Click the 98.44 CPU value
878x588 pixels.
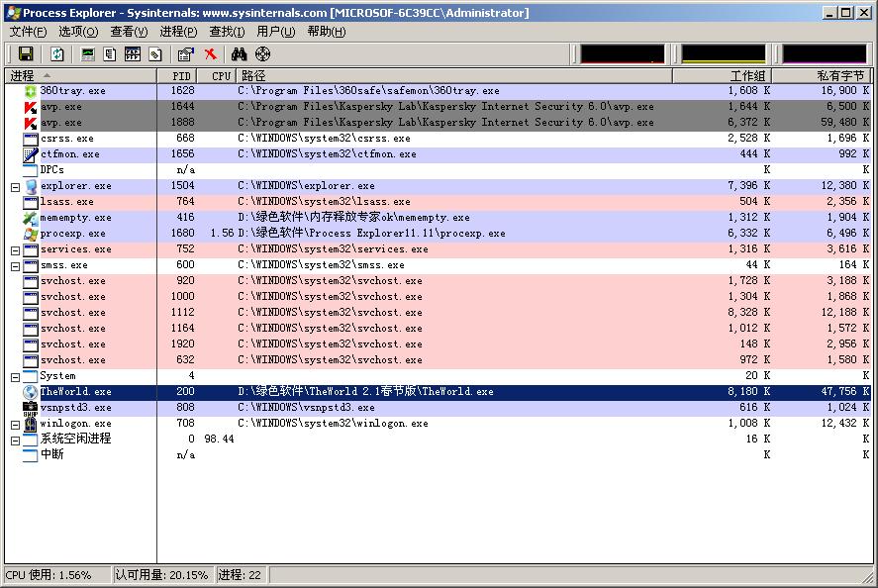(x=219, y=440)
